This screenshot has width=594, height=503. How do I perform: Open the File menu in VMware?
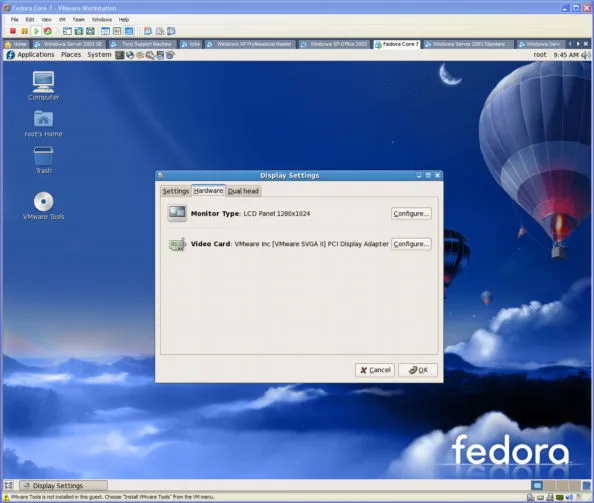click(14, 19)
